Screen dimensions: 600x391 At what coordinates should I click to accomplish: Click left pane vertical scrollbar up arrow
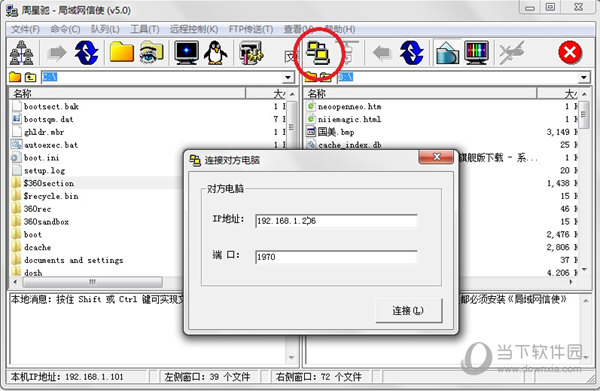pyautogui.click(x=292, y=94)
